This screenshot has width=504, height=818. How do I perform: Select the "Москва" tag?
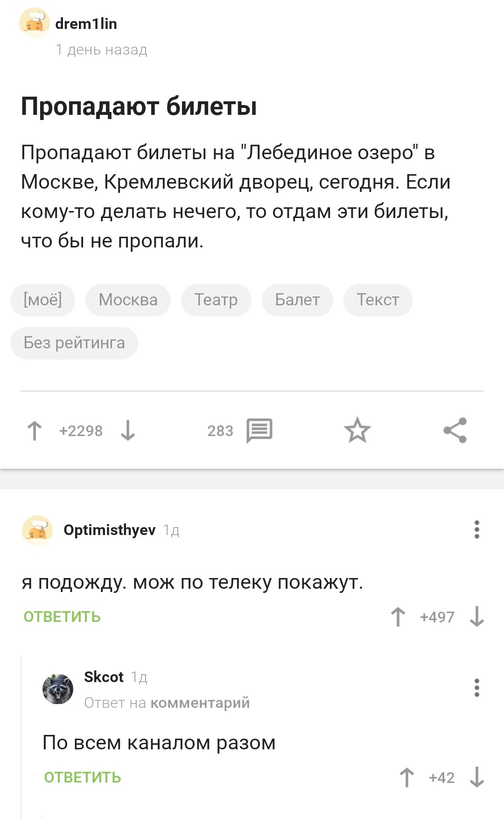click(128, 300)
